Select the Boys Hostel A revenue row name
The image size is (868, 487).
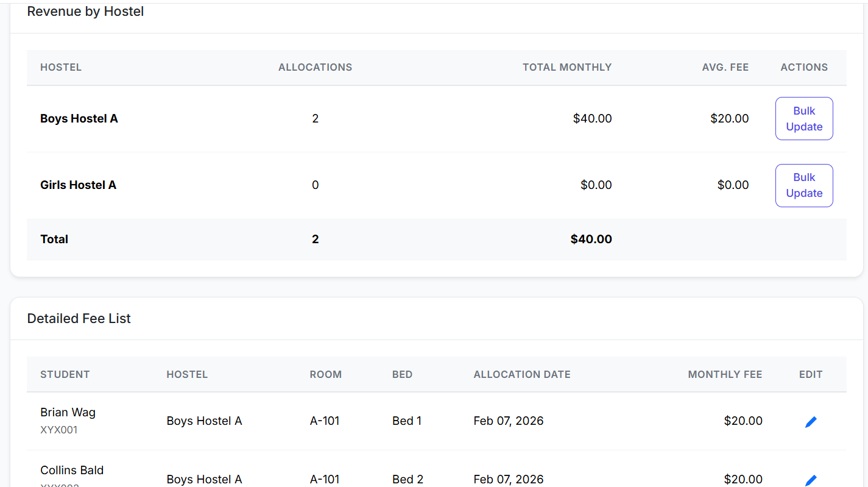point(79,119)
